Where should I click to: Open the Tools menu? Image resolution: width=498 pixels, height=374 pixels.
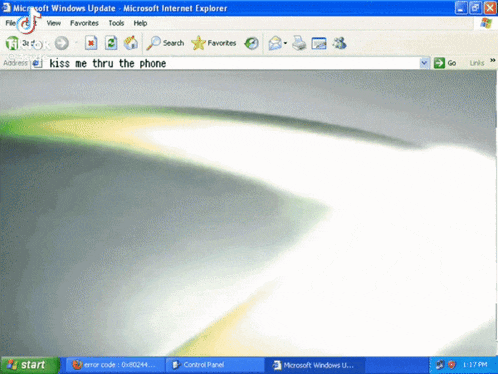tap(116, 23)
